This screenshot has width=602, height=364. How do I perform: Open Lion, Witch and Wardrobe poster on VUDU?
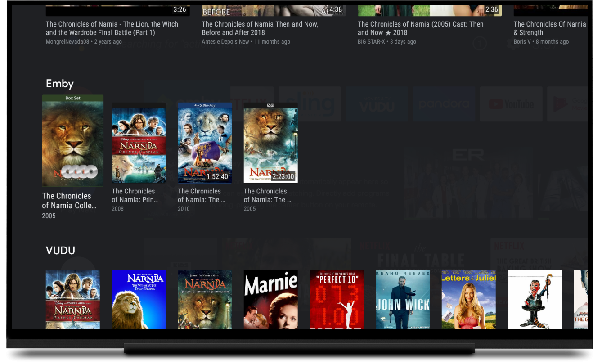click(x=205, y=299)
